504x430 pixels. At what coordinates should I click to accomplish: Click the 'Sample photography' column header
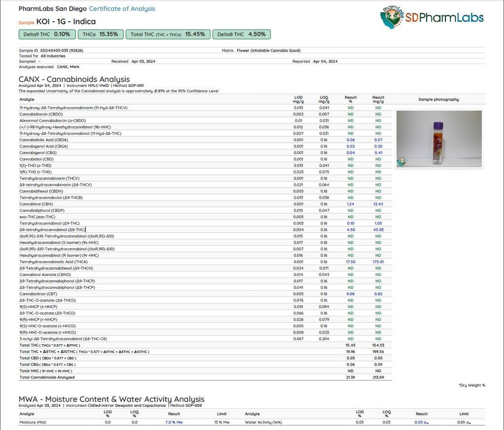tap(438, 99)
